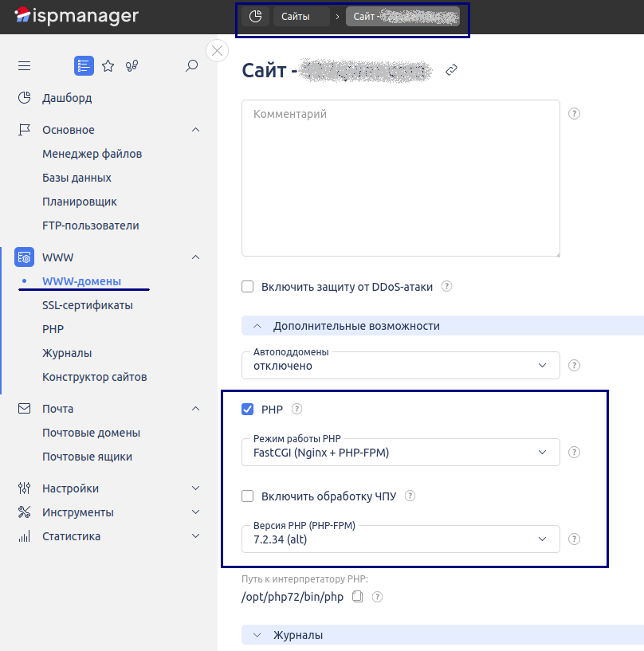Screen dimensions: 644x651
Task: Open the favorites star icon
Action: tap(108, 66)
